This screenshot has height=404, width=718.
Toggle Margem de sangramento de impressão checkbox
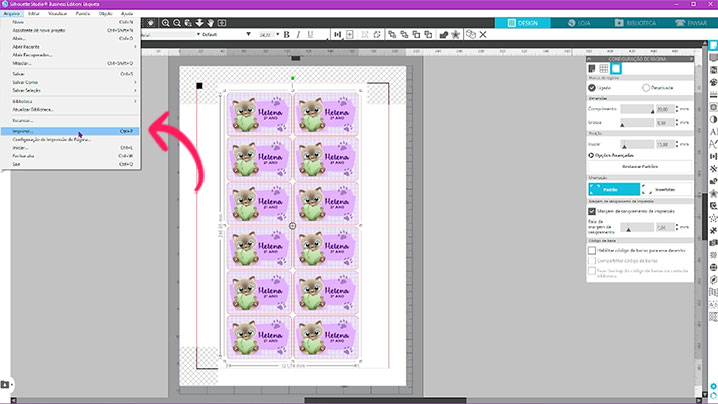[x=592, y=211]
